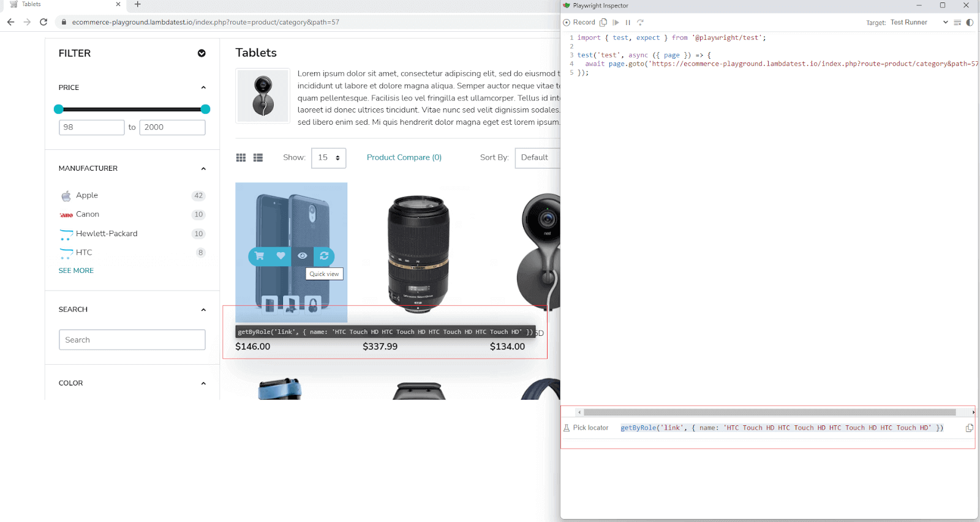The image size is (980, 522).
Task: Click the right handle of the price slider
Action: pos(205,110)
